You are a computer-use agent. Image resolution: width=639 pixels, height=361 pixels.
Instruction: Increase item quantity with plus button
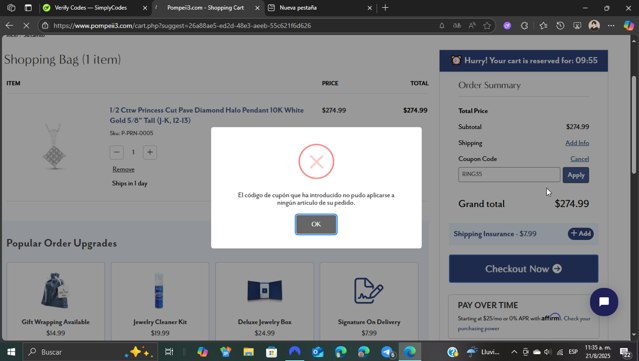(x=150, y=152)
